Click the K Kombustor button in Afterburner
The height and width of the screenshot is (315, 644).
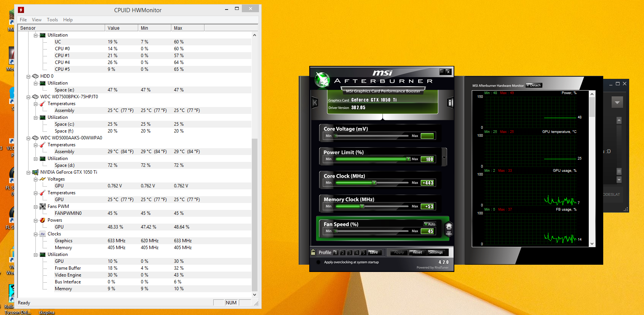coord(315,102)
